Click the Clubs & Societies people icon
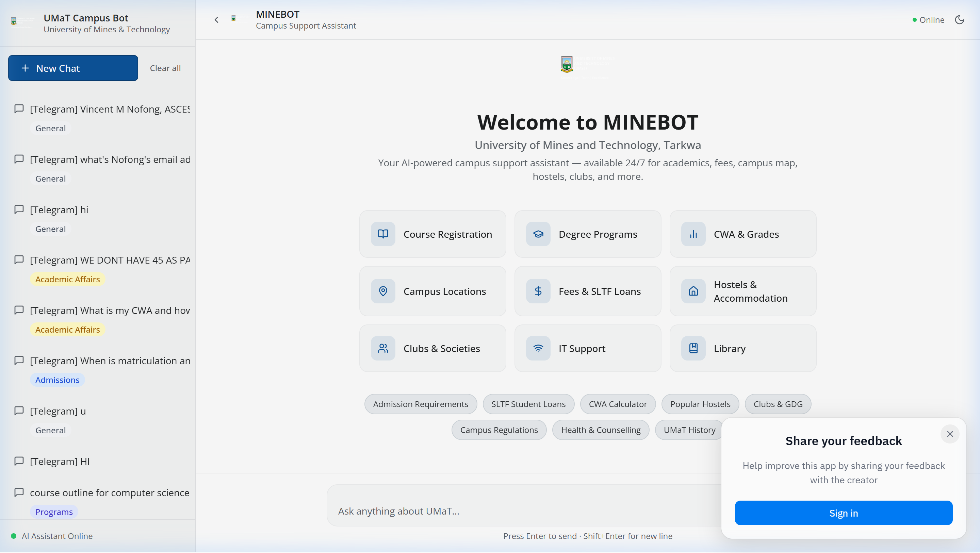This screenshot has width=980, height=553. click(383, 348)
